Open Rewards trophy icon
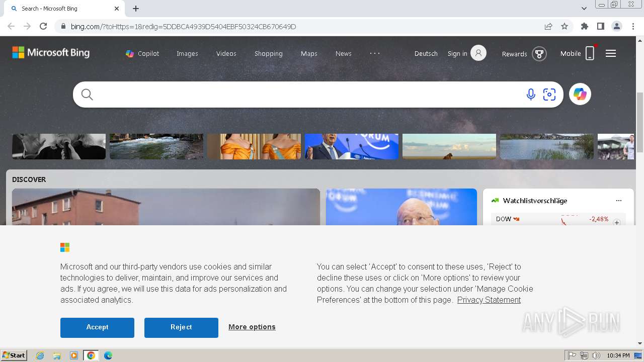Image resolution: width=644 pixels, height=362 pixels. 539,54
